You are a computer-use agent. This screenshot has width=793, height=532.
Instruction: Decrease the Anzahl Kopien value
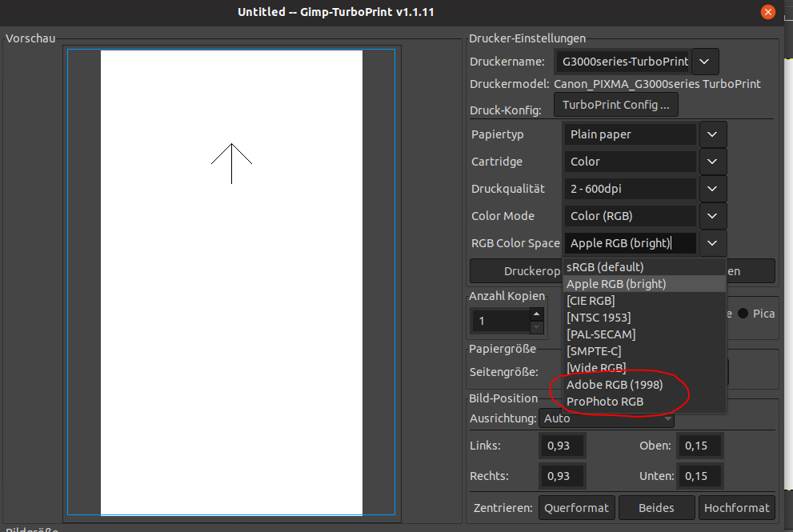tap(536, 327)
